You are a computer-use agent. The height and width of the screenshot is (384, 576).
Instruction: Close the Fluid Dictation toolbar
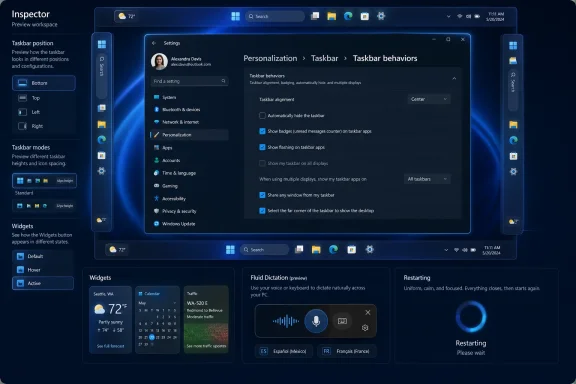point(368,312)
